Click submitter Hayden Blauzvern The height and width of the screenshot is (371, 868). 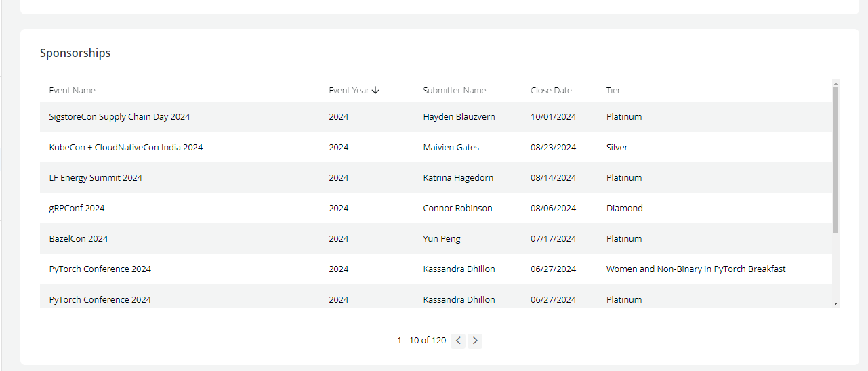click(x=459, y=116)
